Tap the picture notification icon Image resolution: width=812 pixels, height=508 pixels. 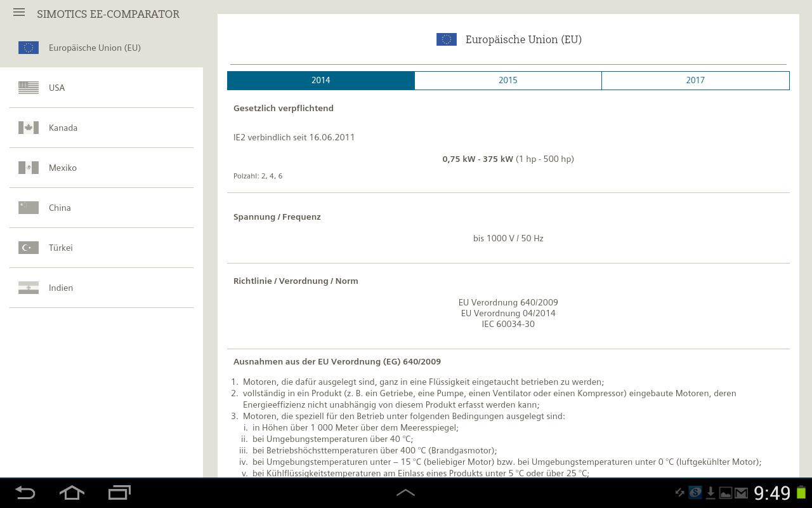(x=726, y=493)
